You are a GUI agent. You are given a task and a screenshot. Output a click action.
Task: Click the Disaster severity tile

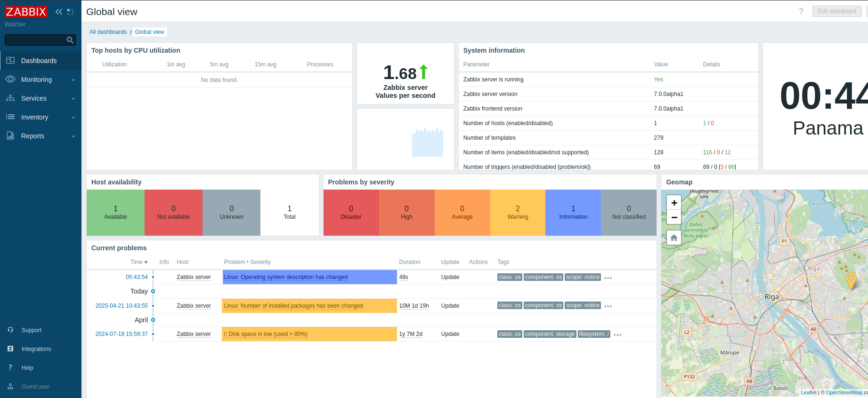[x=351, y=213]
